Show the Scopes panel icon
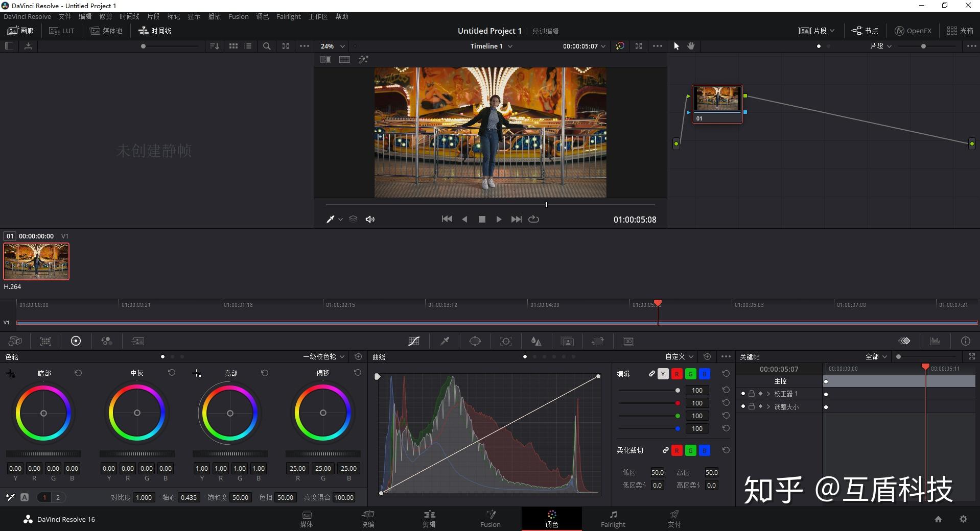Screen dimensions: 980x531 pyautogui.click(x=935, y=341)
